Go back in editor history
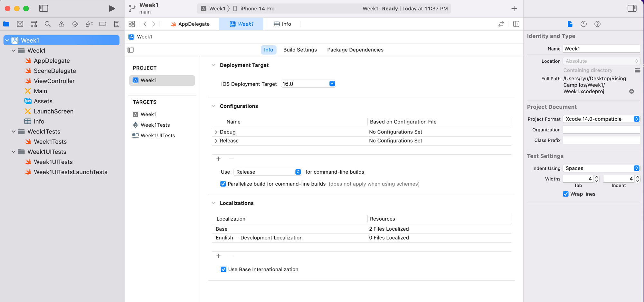Image resolution: width=644 pixels, height=302 pixels. (x=145, y=24)
